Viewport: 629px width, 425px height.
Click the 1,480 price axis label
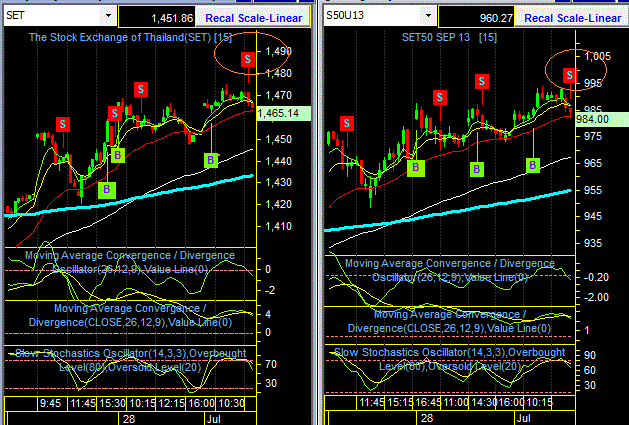pyautogui.click(x=278, y=73)
